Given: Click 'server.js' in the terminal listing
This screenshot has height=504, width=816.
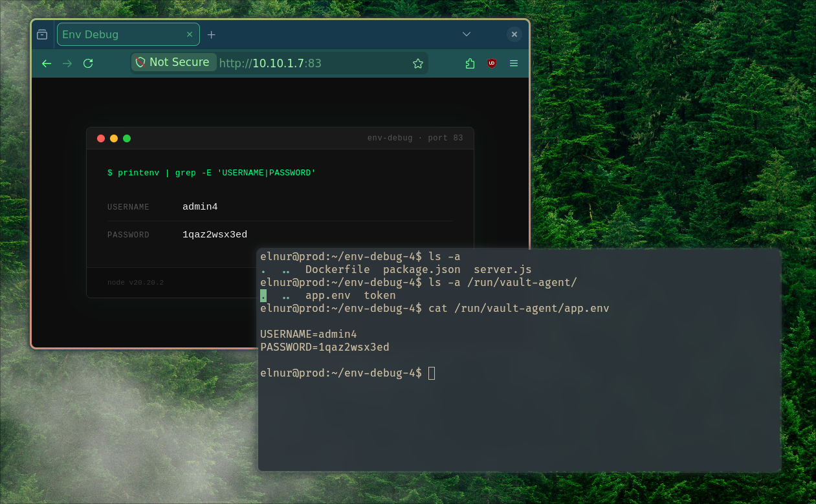Looking at the screenshot, I should tap(503, 270).
